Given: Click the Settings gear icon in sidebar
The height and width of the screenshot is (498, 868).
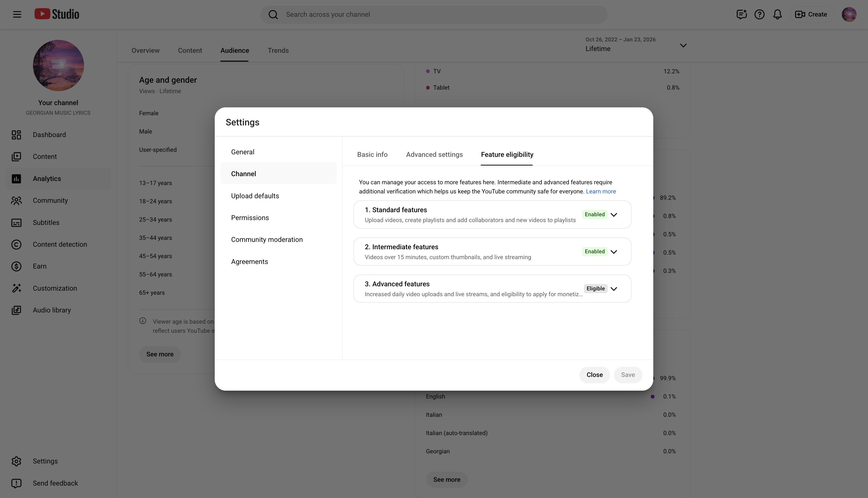Looking at the screenshot, I should point(16,461).
